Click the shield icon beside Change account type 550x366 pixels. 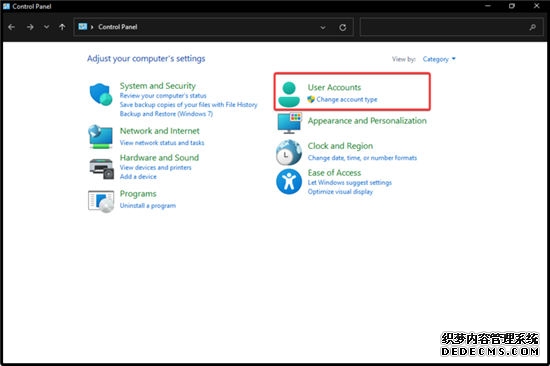(311, 99)
